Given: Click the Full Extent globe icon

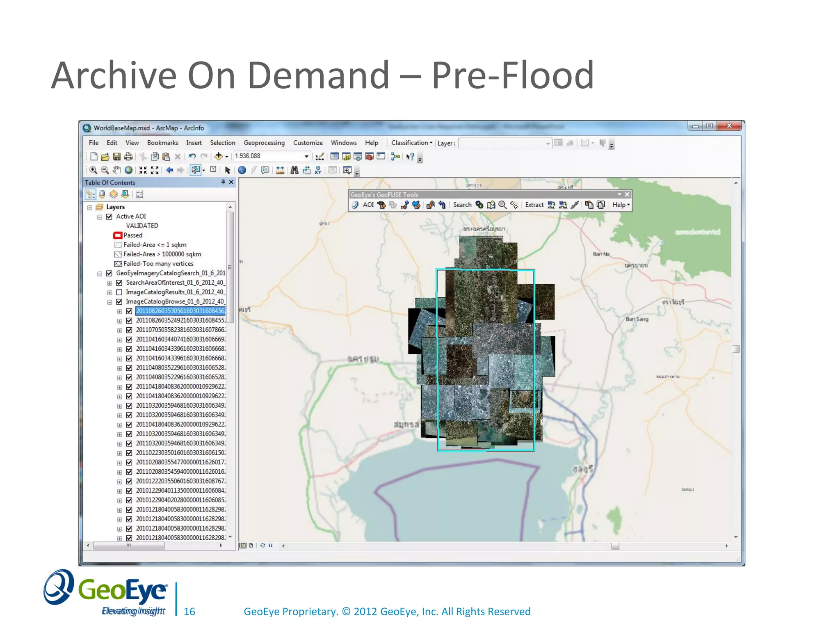Looking at the screenshot, I should coord(128,170).
